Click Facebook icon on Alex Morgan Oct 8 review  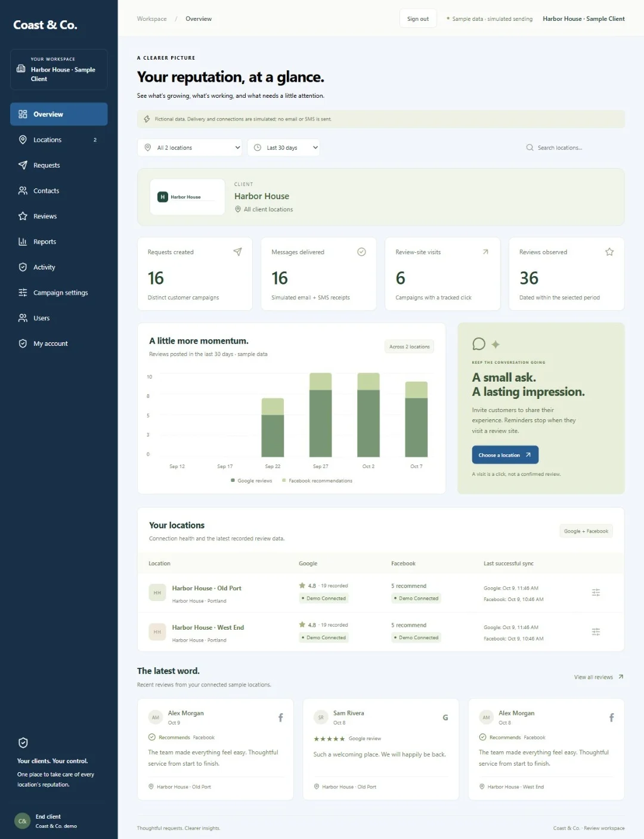(612, 717)
